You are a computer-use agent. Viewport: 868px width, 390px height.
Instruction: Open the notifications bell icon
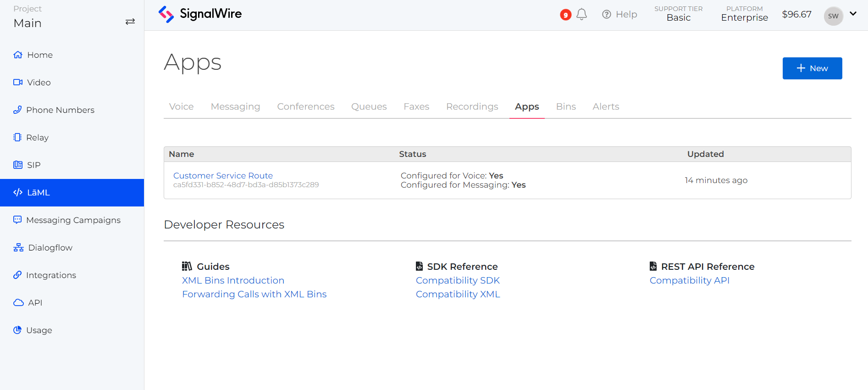[x=581, y=14]
